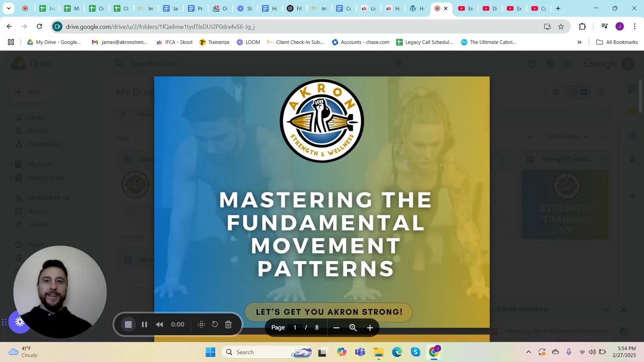
Task: Open the Google apps grid in Drive
Action: click(568, 64)
